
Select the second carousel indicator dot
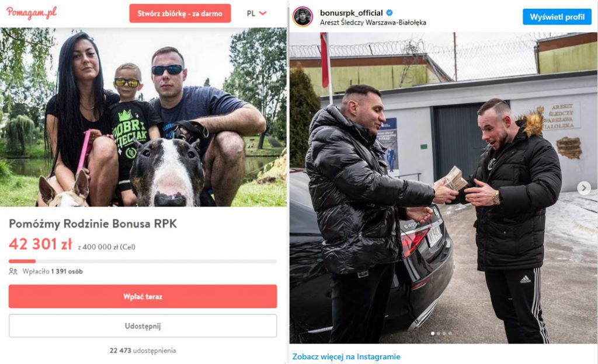(439, 333)
